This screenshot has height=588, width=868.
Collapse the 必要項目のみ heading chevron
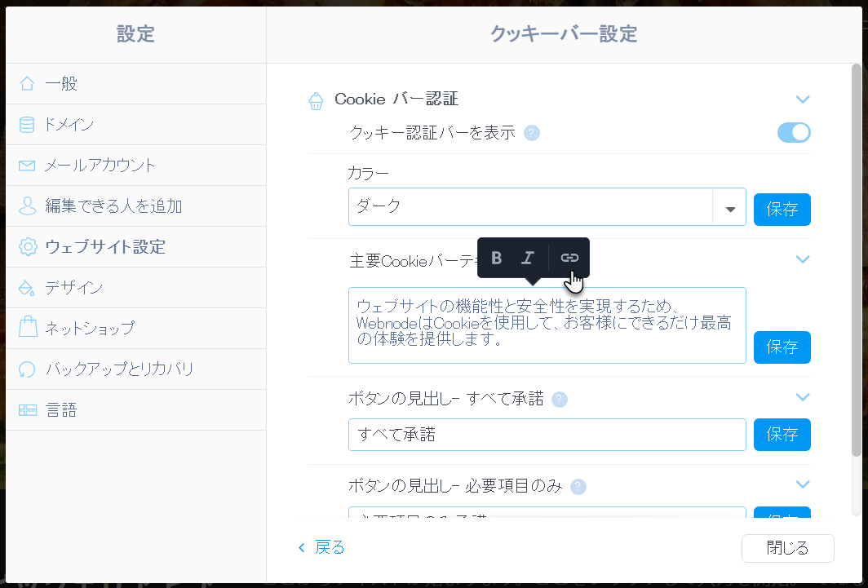802,484
